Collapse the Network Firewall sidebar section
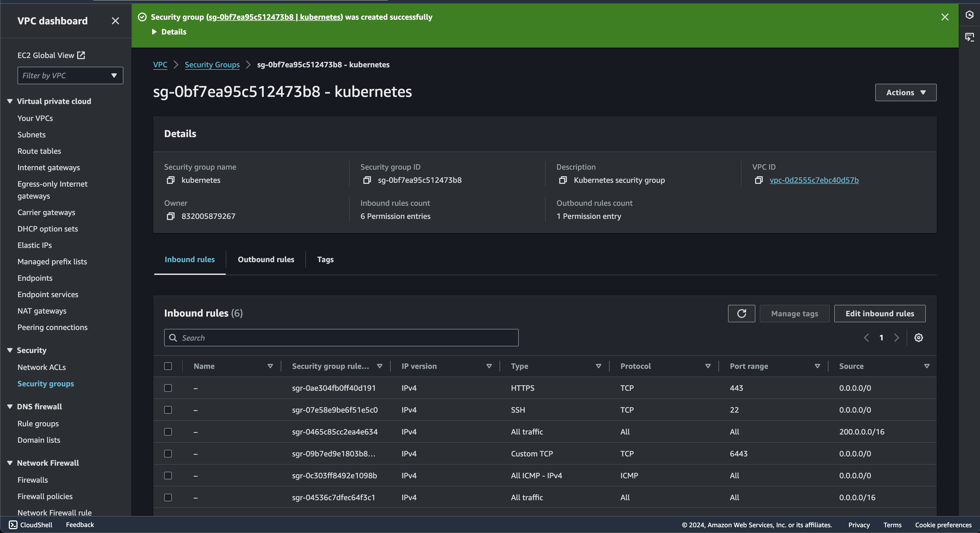Screen dimensions: 980x533 [x=10, y=463]
